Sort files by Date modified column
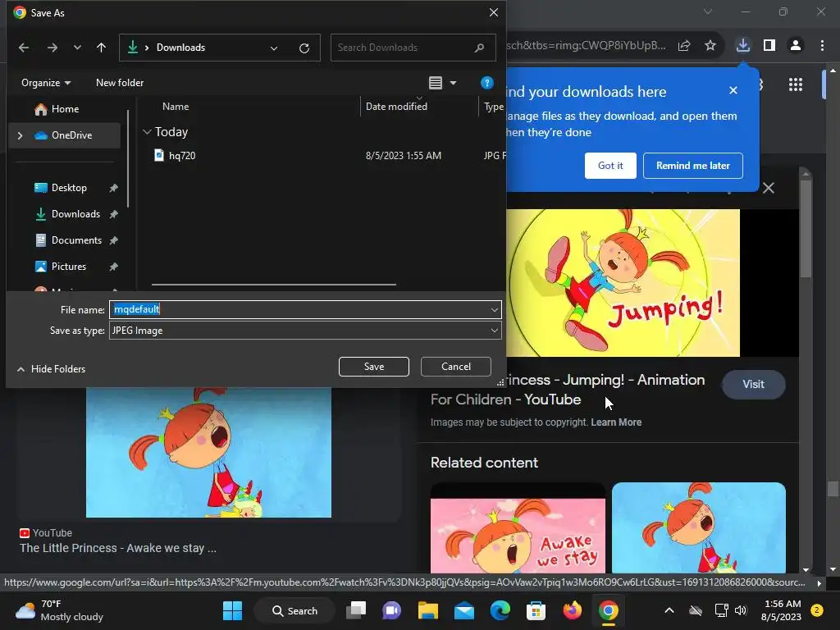This screenshot has height=630, width=840. tap(396, 107)
